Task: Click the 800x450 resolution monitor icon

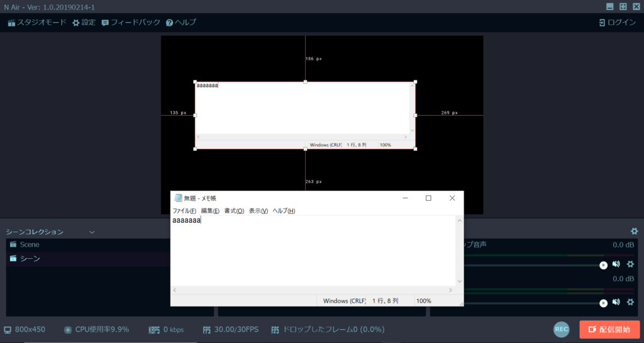Action: pos(8,330)
